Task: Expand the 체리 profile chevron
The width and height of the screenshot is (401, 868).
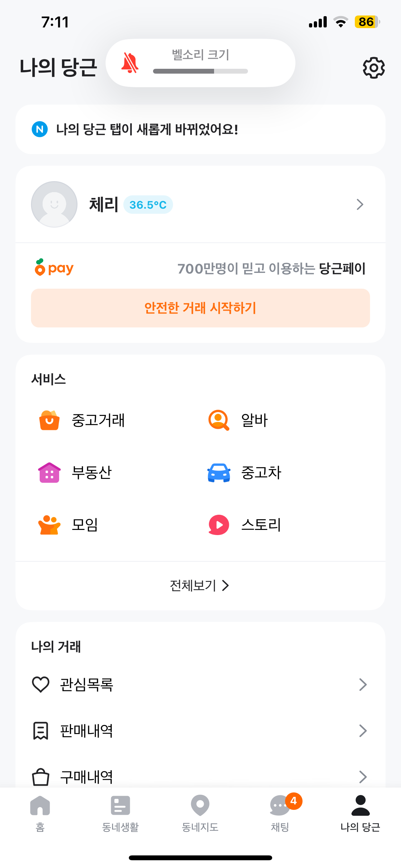Action: tap(360, 204)
